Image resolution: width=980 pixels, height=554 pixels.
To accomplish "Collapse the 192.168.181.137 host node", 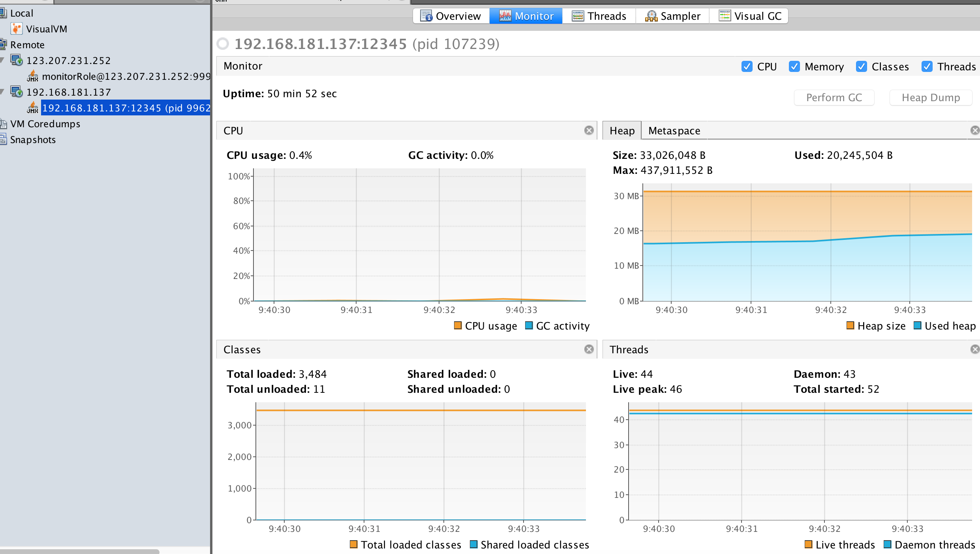I will [x=2, y=92].
